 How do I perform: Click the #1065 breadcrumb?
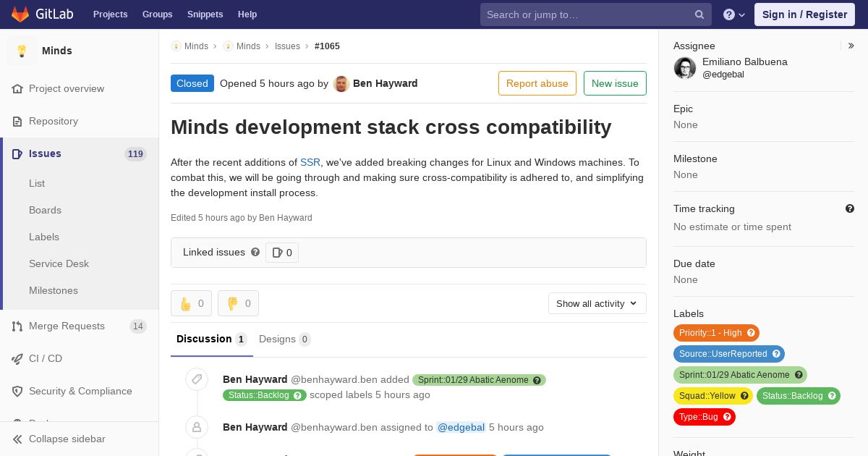tap(327, 46)
